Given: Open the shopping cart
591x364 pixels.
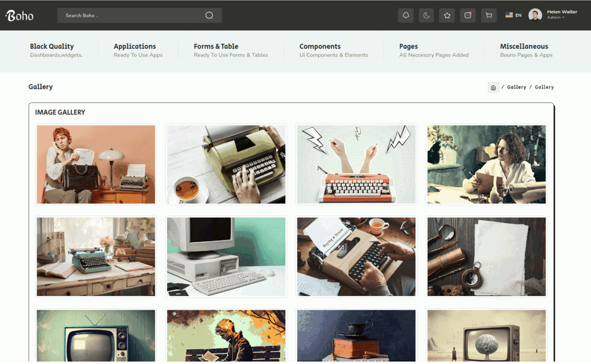Looking at the screenshot, I should tap(489, 15).
